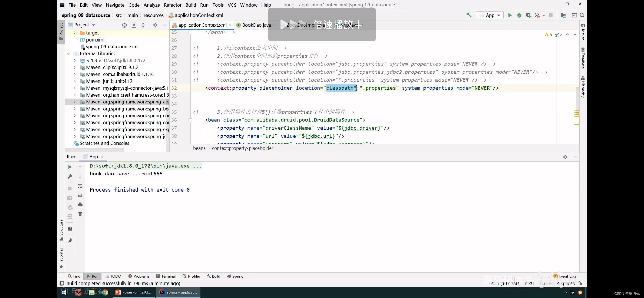Fold the bean block at line 36
Viewport: 644px width, 298px height.
pos(191,120)
